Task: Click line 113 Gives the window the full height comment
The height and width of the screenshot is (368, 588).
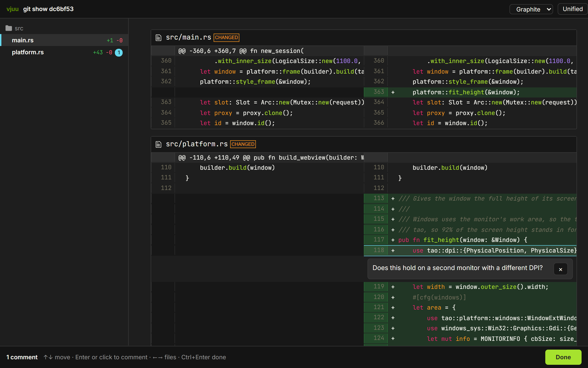Action: tap(470, 198)
